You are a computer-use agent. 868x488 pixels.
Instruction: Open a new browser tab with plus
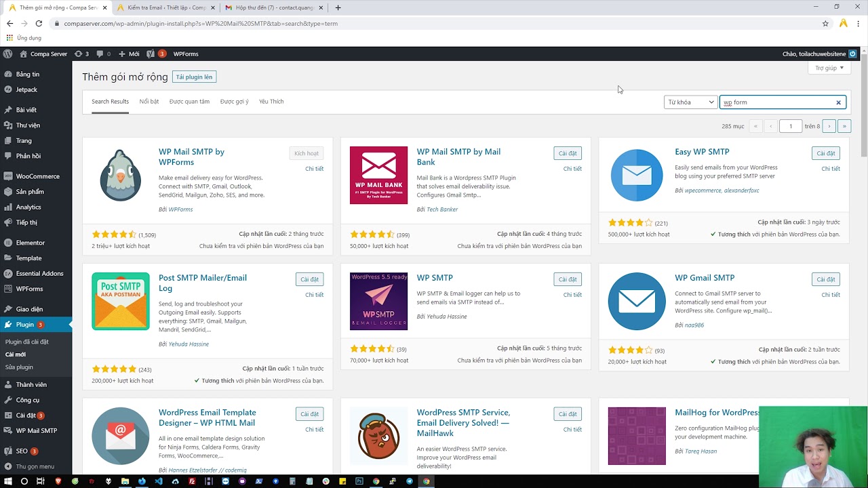coord(338,7)
